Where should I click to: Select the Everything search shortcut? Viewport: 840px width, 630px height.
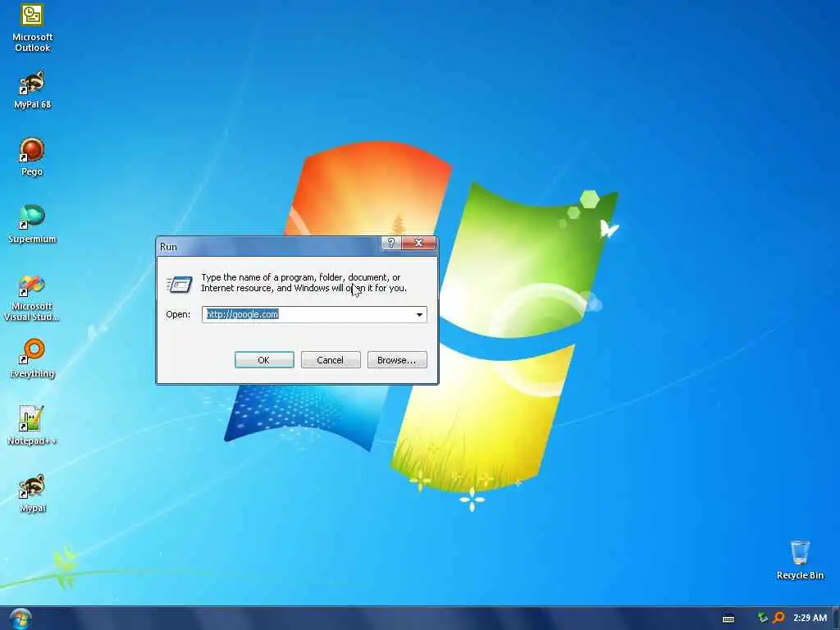[x=32, y=358]
